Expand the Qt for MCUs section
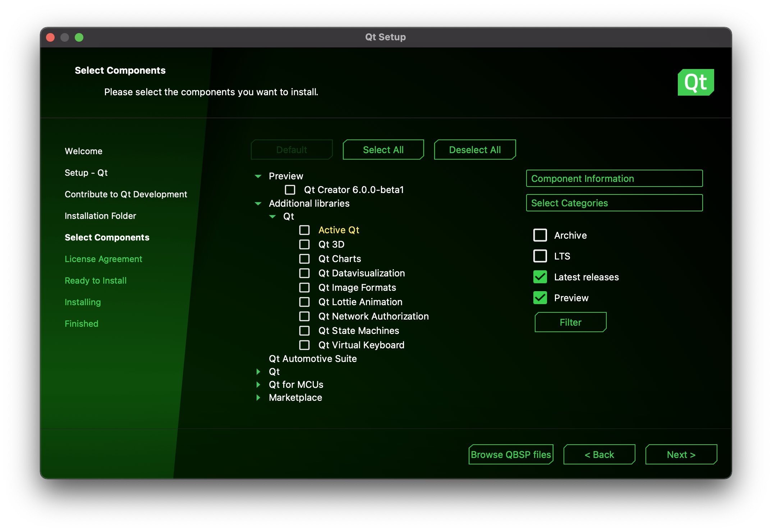Screen dimensions: 772x532 tap(258, 385)
